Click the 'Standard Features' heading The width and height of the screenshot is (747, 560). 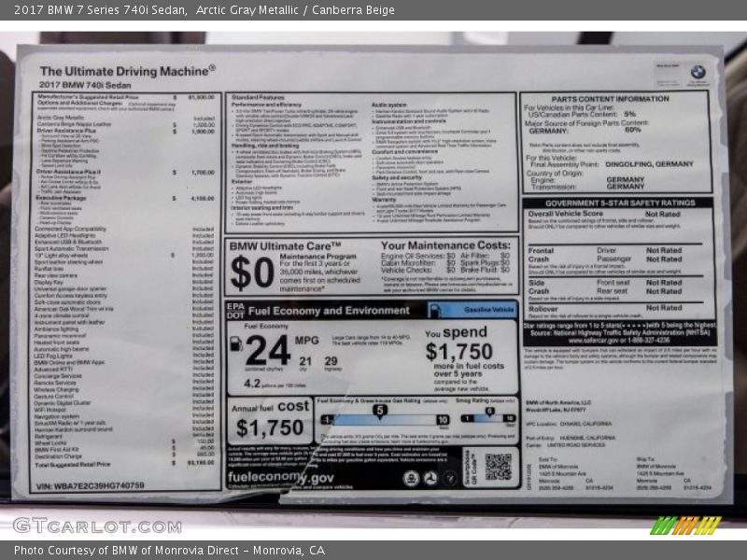coord(258,97)
